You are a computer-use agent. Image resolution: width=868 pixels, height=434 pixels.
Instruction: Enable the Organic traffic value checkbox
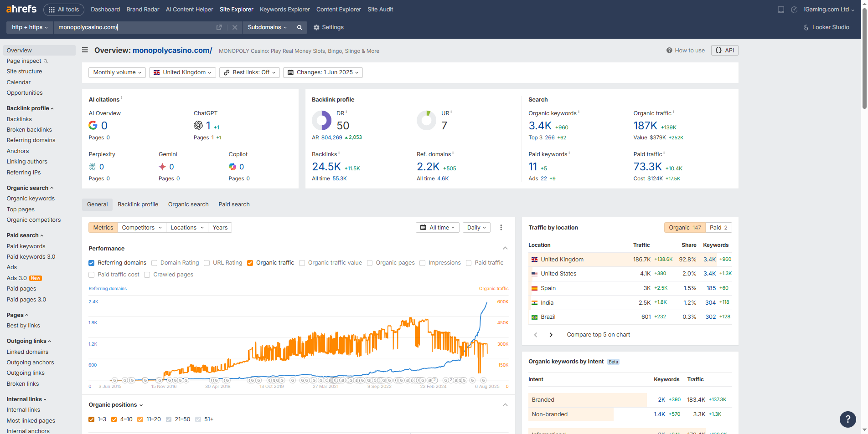pos(302,263)
